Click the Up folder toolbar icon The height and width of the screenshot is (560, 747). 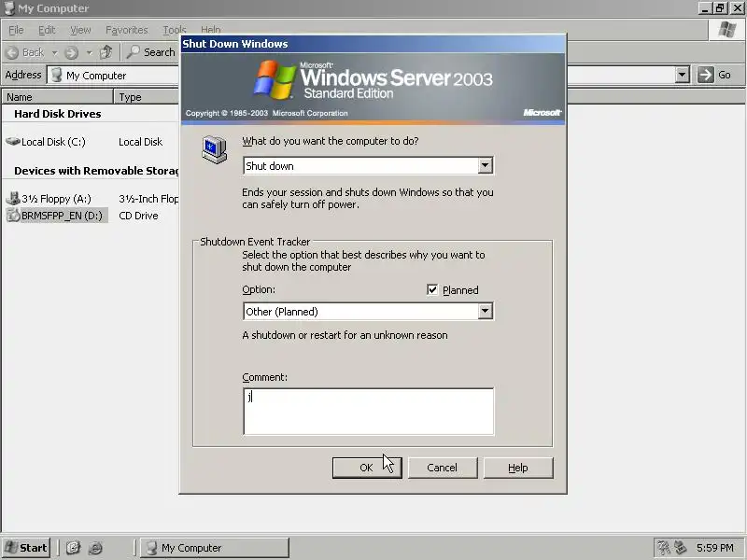pos(106,52)
